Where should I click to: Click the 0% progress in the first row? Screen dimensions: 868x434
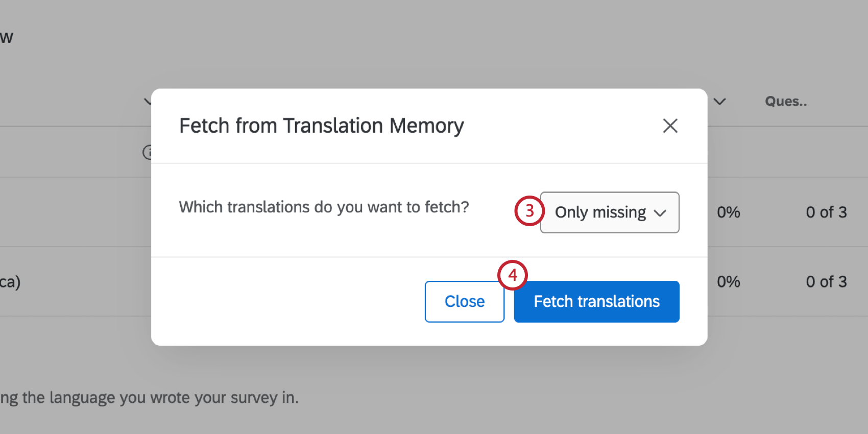point(728,212)
